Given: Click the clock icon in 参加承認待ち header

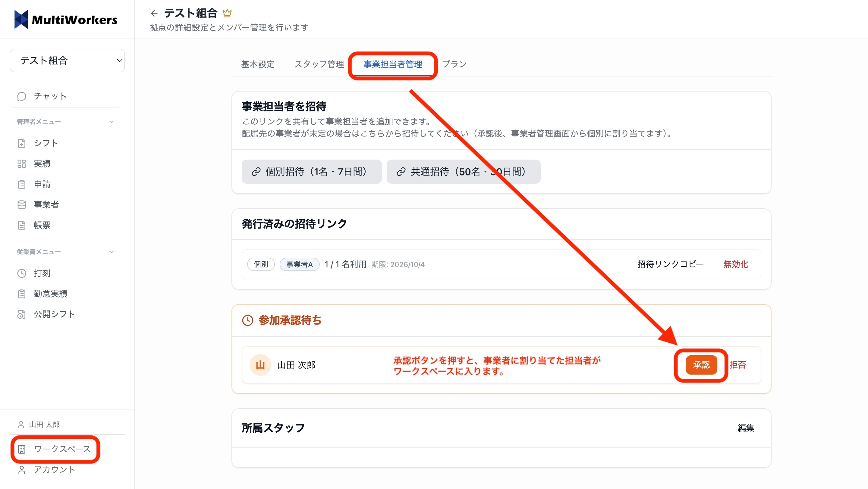Looking at the screenshot, I should [x=248, y=320].
